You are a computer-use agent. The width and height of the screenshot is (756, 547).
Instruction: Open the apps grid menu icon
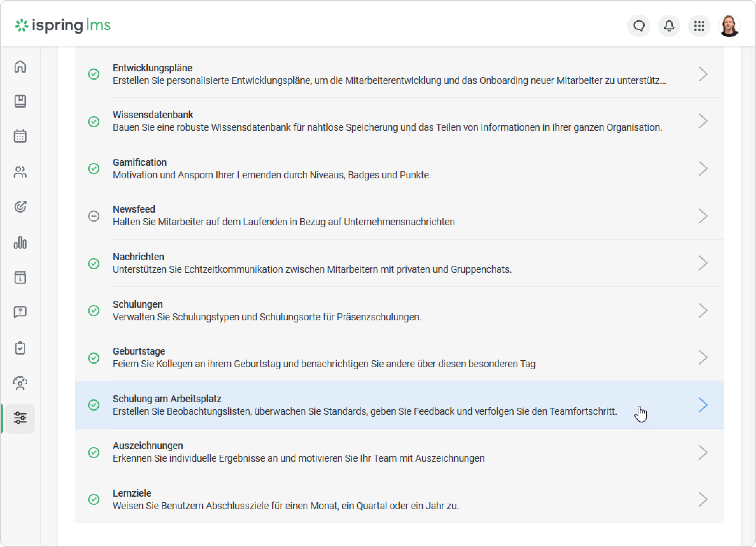pos(699,26)
